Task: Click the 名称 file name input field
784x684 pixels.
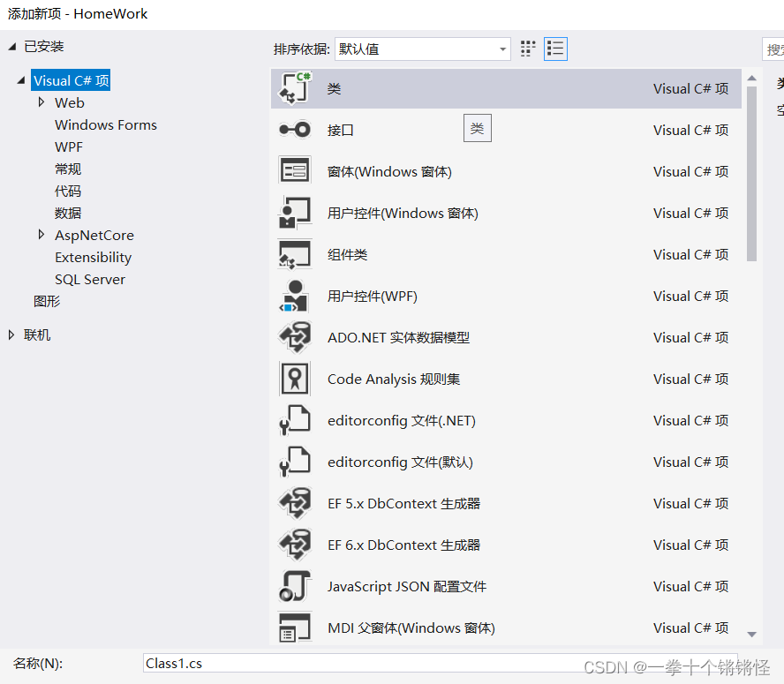Action: click(440, 663)
